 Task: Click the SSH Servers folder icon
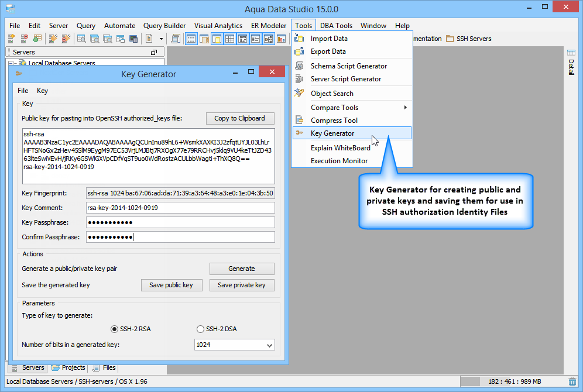(450, 39)
